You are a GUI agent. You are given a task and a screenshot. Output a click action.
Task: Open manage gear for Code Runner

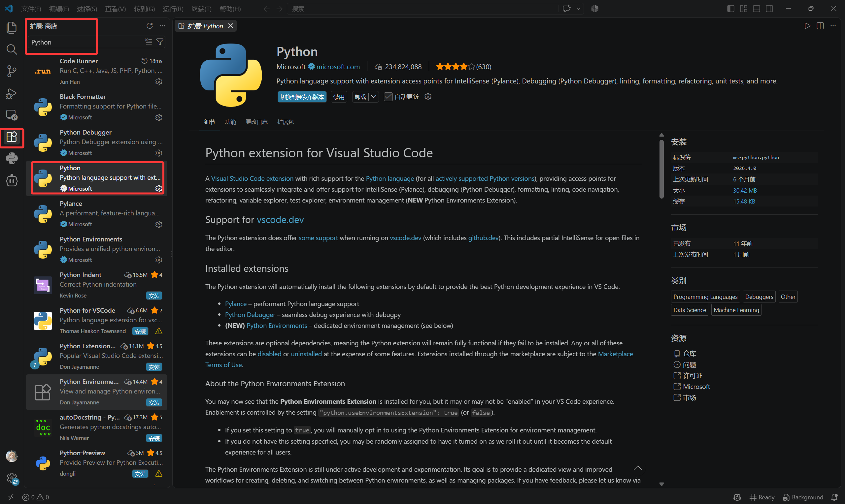159,82
